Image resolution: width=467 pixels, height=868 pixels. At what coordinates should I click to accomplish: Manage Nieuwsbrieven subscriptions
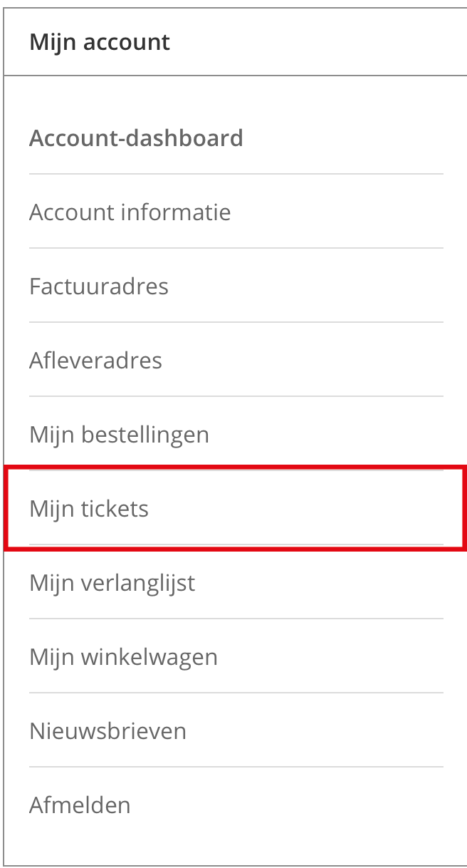point(107,730)
